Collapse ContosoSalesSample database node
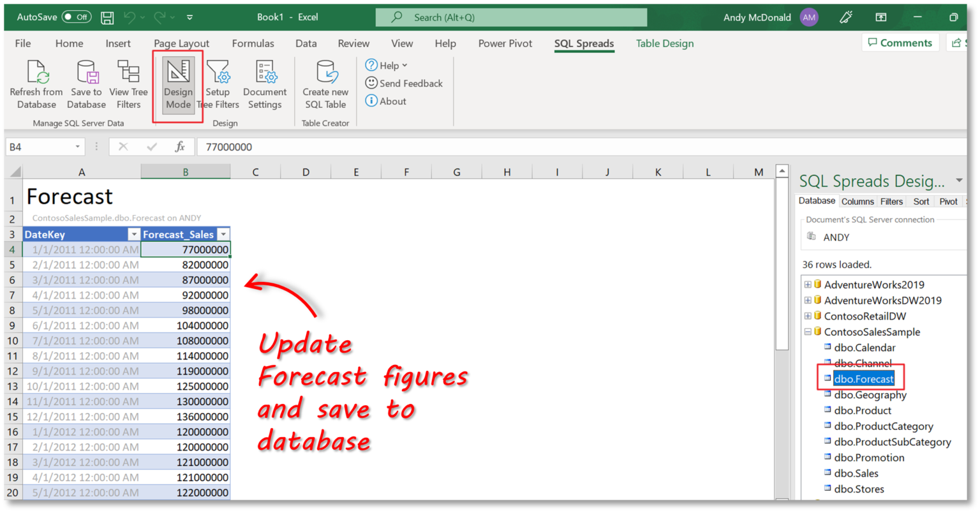The height and width of the screenshot is (513, 980). click(808, 332)
